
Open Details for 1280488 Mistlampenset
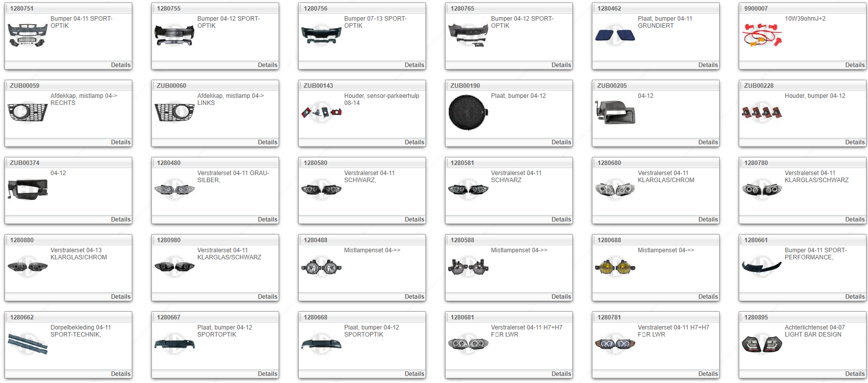(414, 297)
